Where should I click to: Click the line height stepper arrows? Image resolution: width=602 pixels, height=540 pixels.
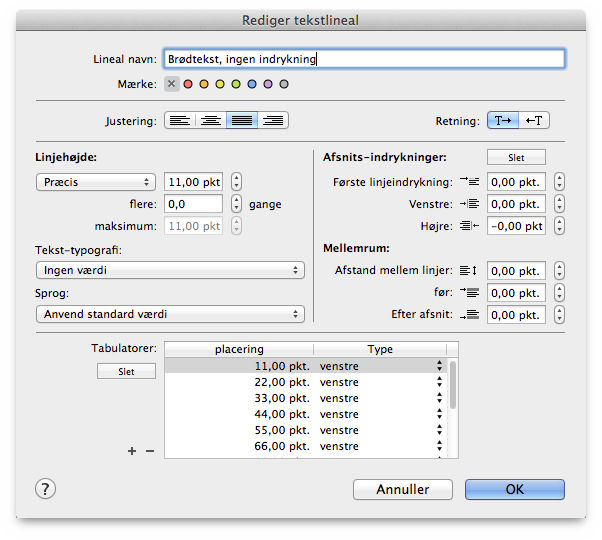236,182
